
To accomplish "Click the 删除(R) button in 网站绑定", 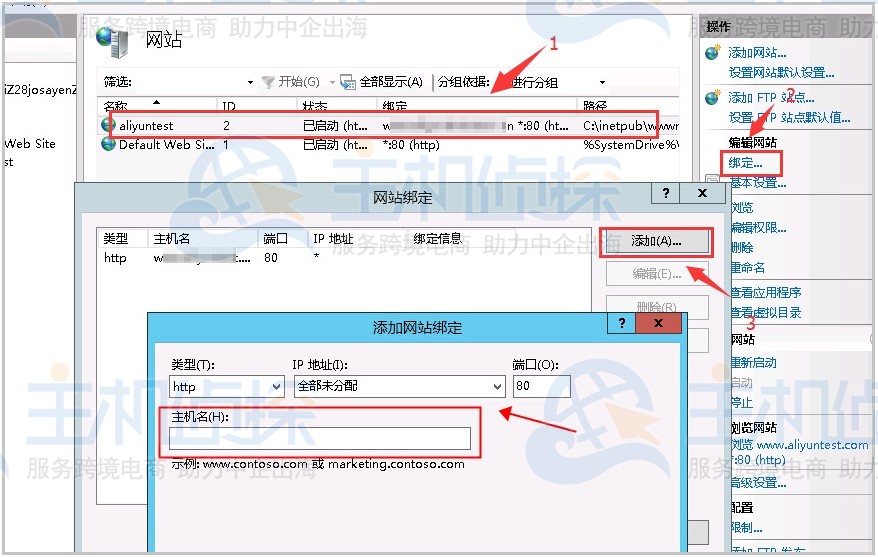I will 657,306.
